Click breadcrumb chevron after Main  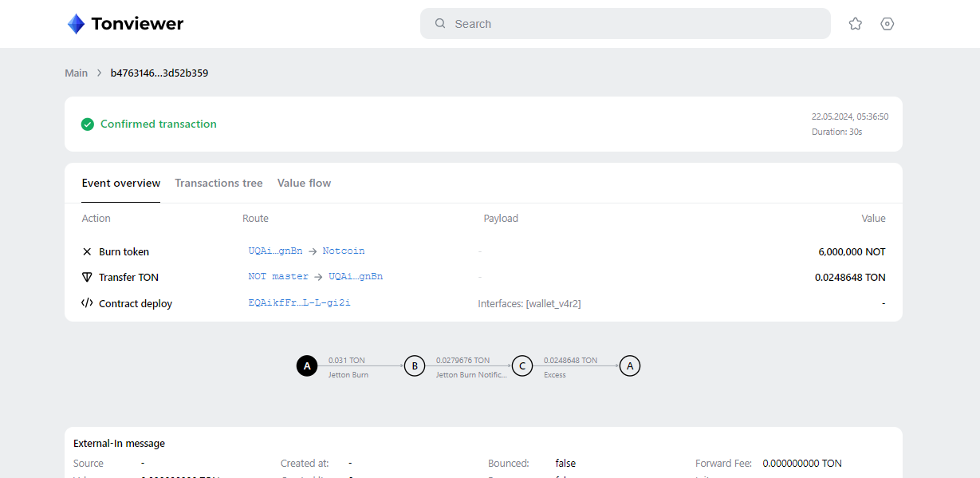pyautogui.click(x=100, y=73)
